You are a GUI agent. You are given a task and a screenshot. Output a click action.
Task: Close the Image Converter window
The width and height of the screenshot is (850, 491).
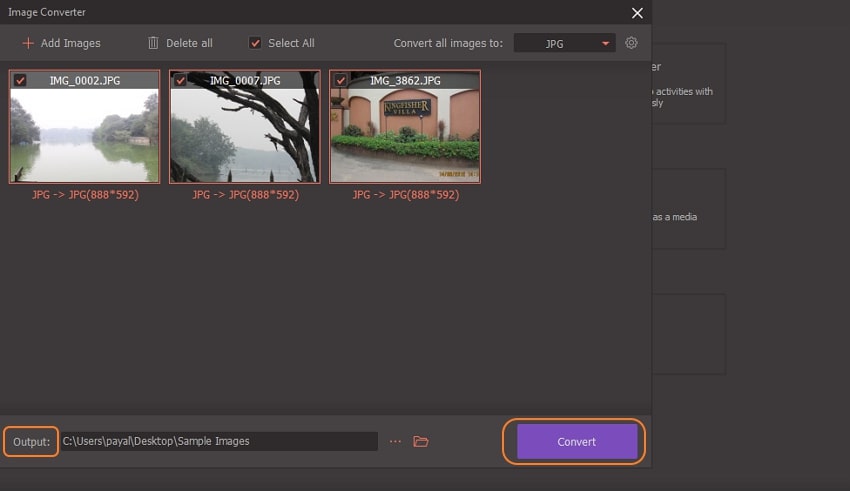point(637,13)
